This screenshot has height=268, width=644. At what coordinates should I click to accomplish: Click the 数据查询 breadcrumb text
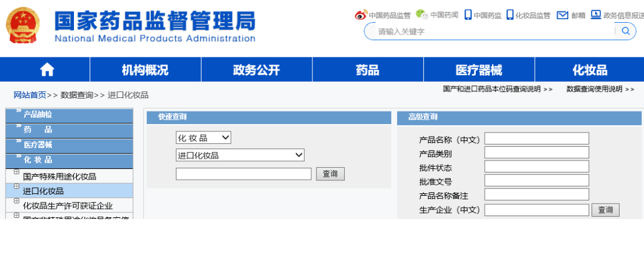click(x=77, y=96)
